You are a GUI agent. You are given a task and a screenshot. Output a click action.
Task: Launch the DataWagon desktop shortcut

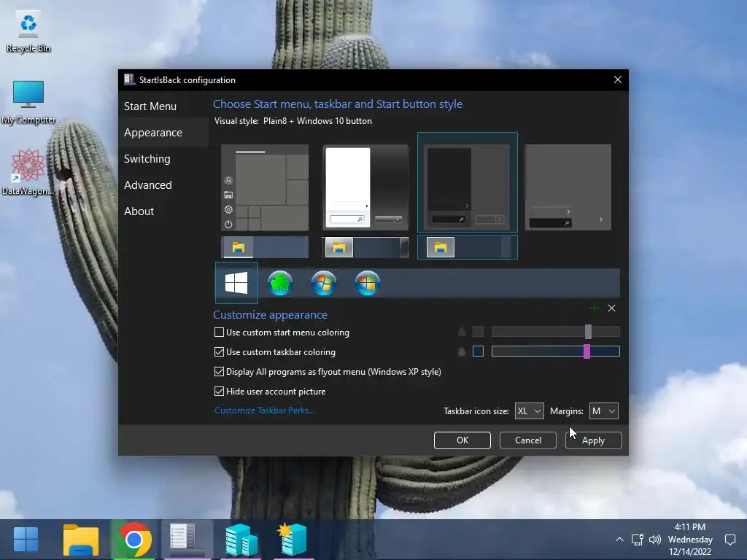[28, 172]
